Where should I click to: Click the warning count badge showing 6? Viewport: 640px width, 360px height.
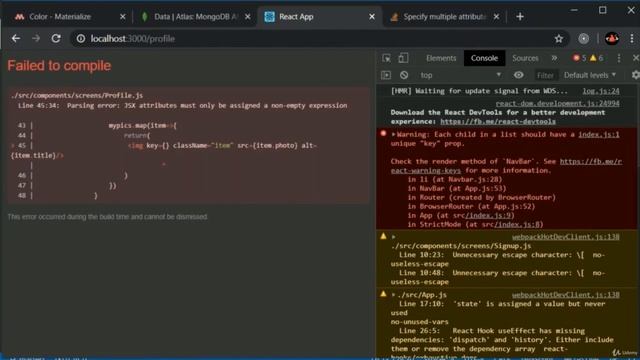(x=596, y=58)
